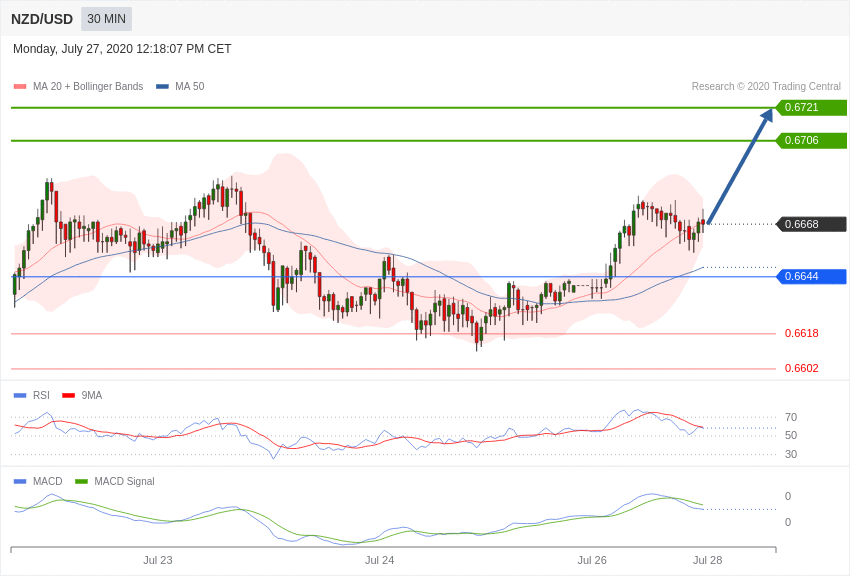
Task: Click the MA 50 legend label
Action: (x=190, y=86)
